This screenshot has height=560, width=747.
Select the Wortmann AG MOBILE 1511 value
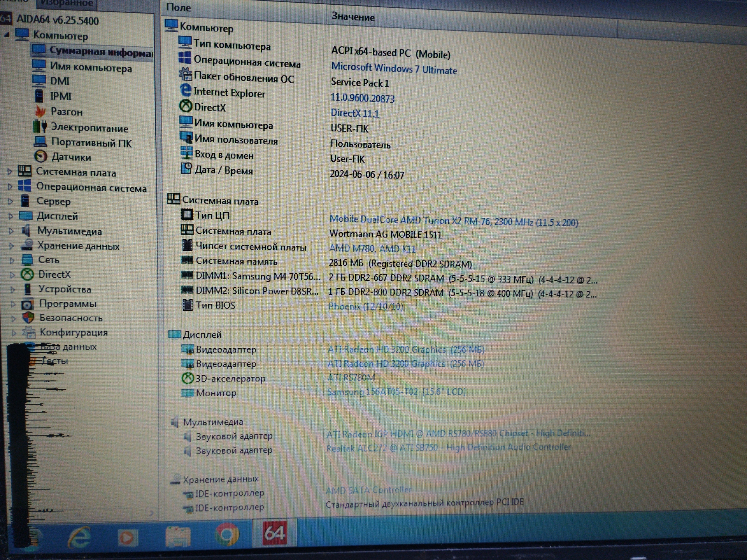click(x=386, y=234)
